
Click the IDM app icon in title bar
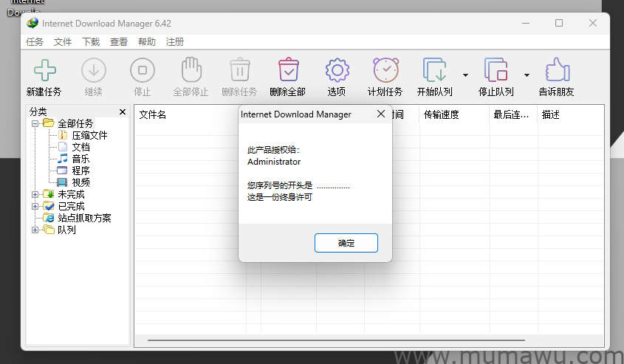point(32,23)
